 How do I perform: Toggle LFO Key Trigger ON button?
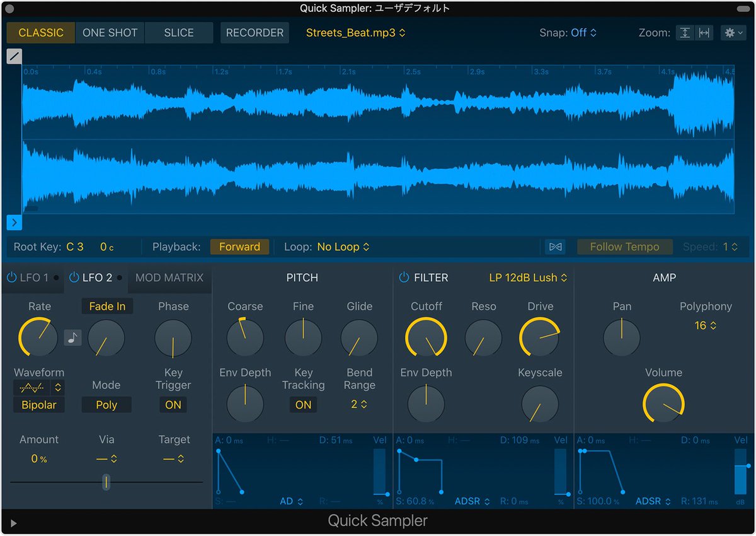click(173, 405)
